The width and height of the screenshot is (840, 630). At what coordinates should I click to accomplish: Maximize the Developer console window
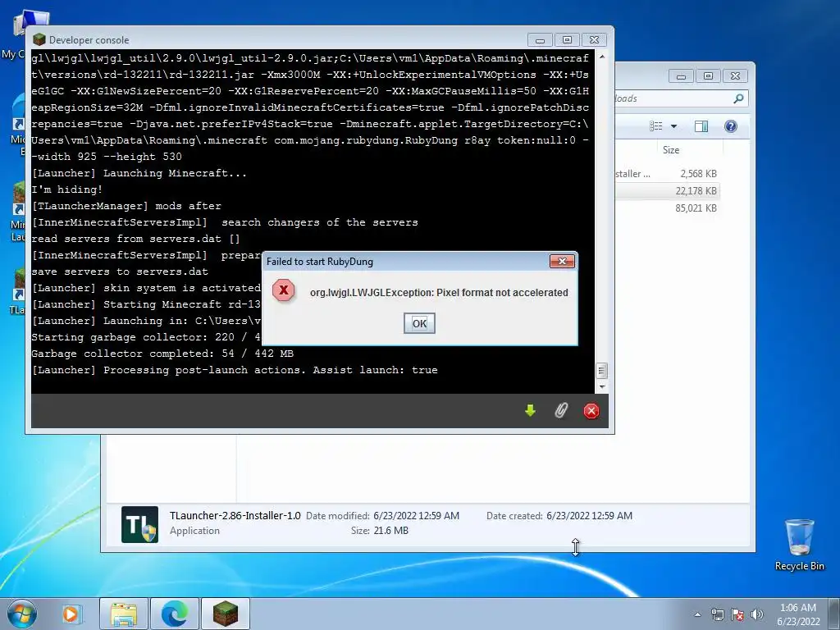(x=568, y=40)
